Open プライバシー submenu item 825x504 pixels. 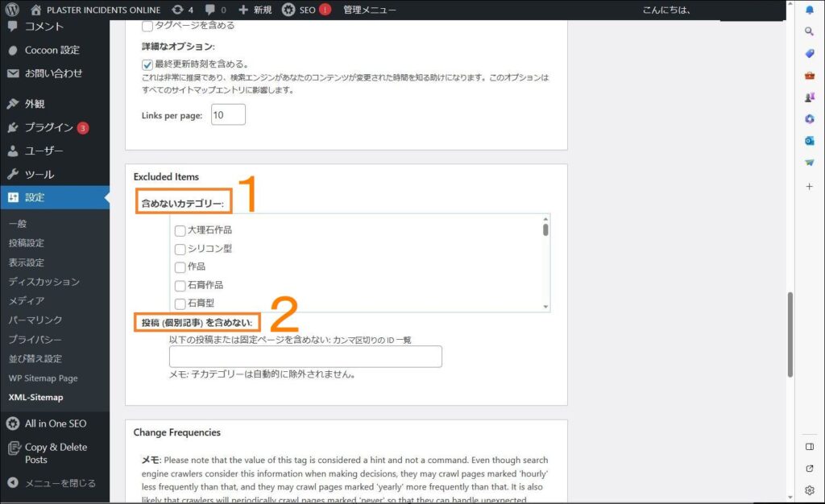click(35, 340)
